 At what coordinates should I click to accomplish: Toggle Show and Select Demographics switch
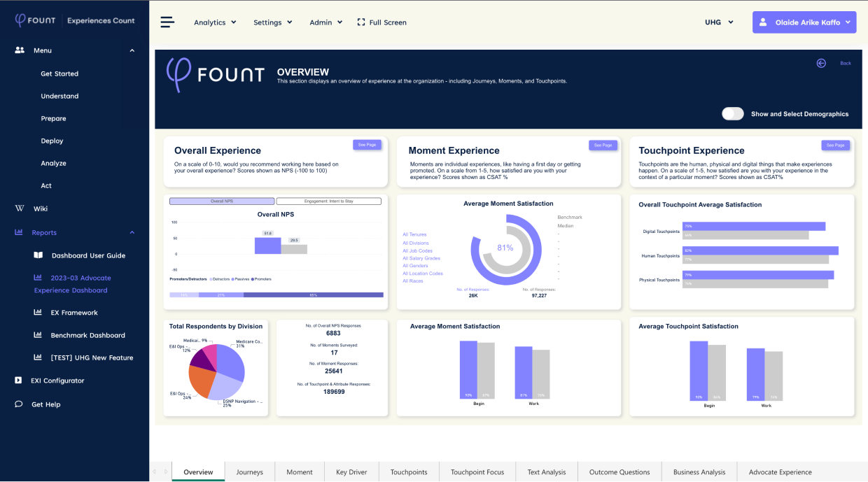(x=733, y=113)
